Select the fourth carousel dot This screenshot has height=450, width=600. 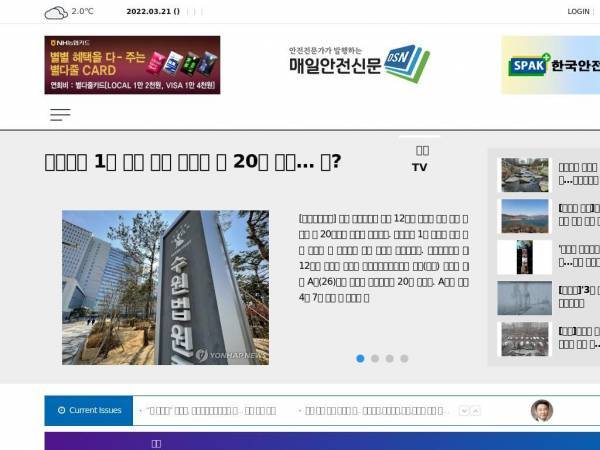coord(404,359)
